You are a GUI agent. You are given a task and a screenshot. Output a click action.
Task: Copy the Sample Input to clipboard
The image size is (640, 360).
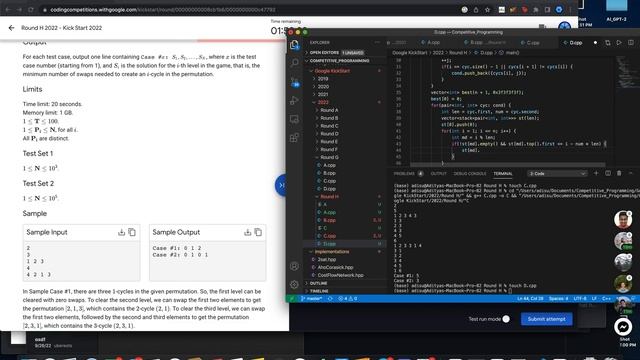[x=132, y=232]
